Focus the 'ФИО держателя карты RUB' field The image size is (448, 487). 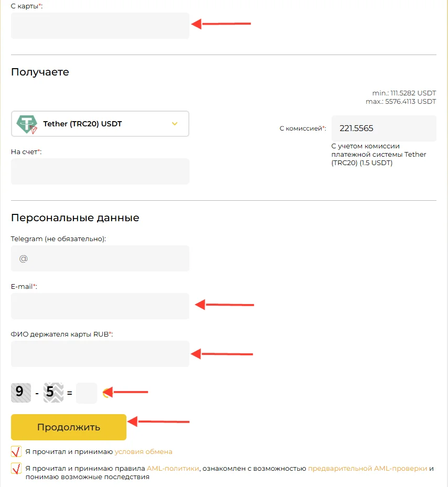pos(100,354)
